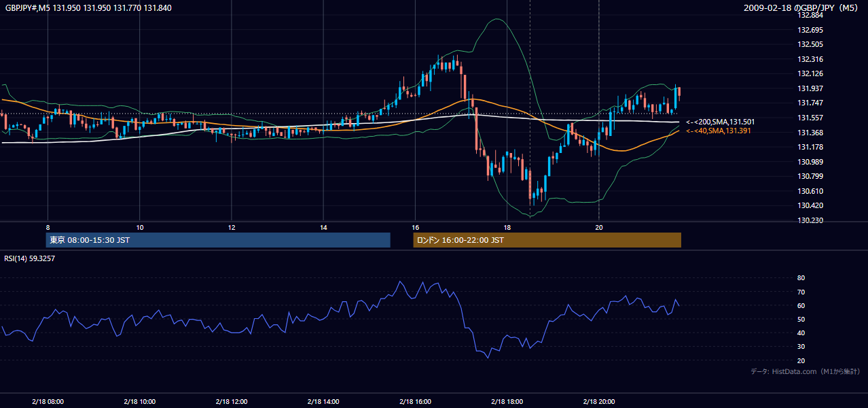Click the 2/18 10:00 bottom time label
The height and width of the screenshot is (408, 868).
(x=139, y=401)
